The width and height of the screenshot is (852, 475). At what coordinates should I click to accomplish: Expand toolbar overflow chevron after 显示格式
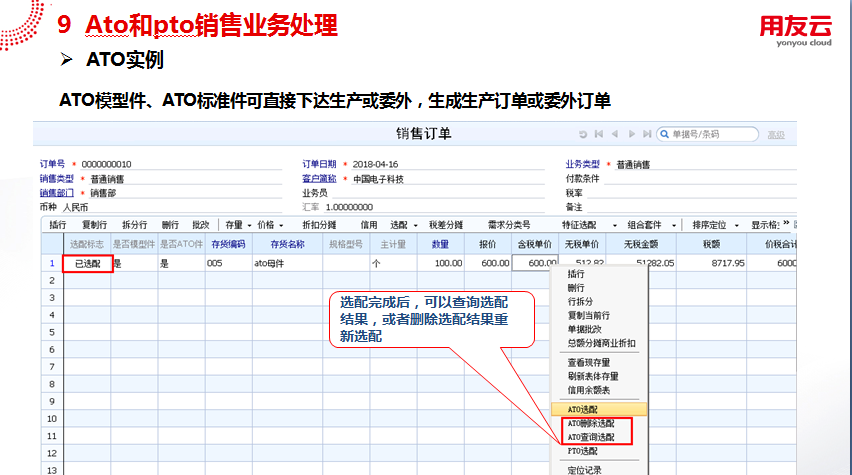pos(786,225)
